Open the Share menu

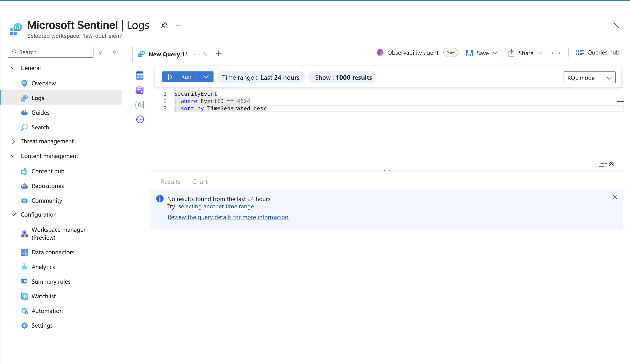[x=525, y=53]
